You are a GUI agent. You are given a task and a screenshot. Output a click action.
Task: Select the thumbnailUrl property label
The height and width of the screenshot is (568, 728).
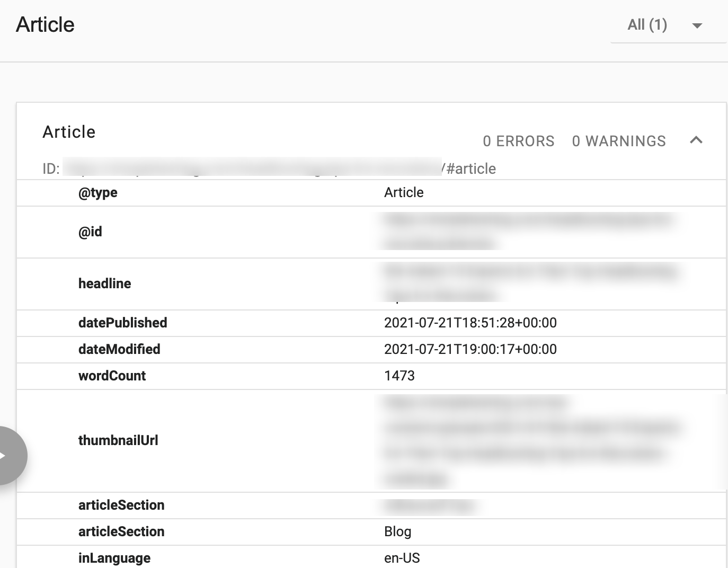118,441
